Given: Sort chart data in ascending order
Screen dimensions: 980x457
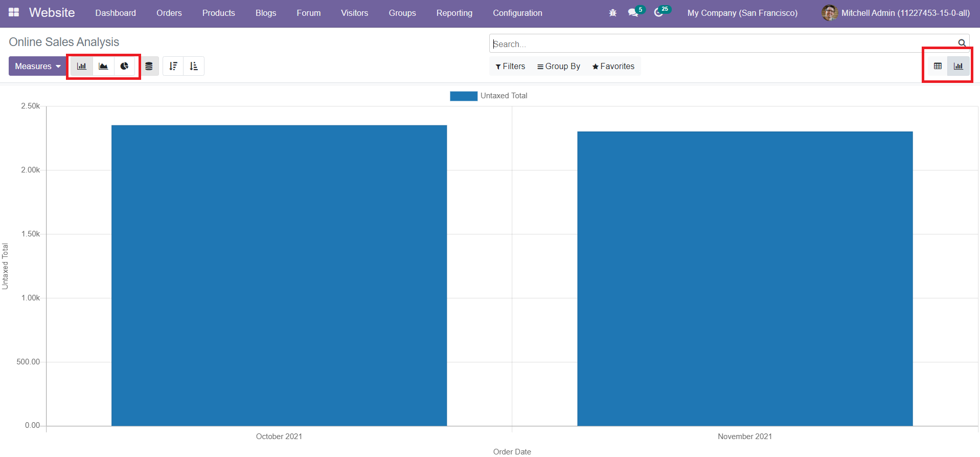Looking at the screenshot, I should point(194,66).
